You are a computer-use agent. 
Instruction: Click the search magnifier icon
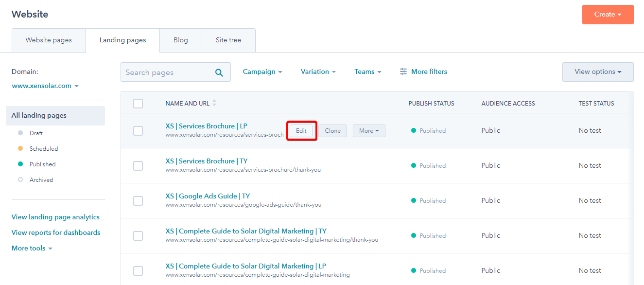pos(219,72)
